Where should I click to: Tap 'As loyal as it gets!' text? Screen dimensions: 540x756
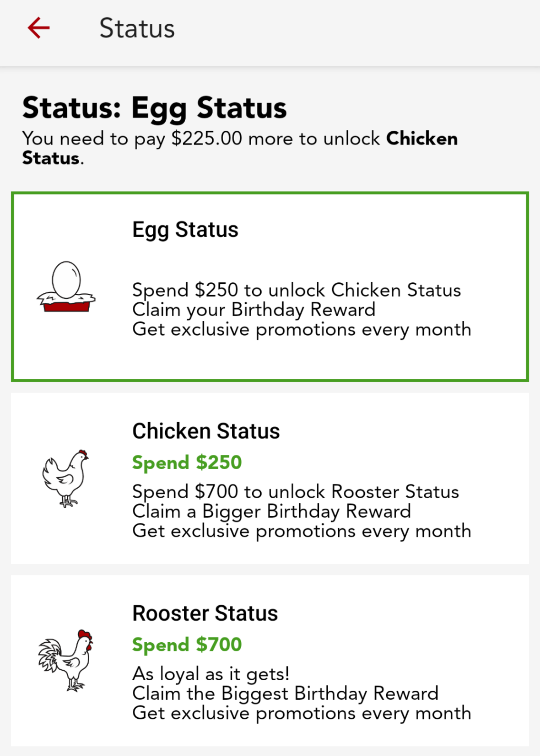211,674
